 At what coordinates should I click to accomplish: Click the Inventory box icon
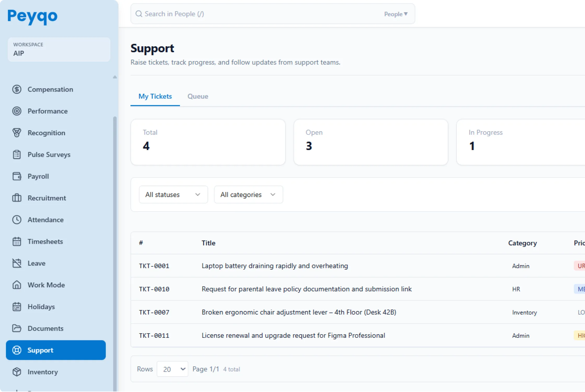17,372
